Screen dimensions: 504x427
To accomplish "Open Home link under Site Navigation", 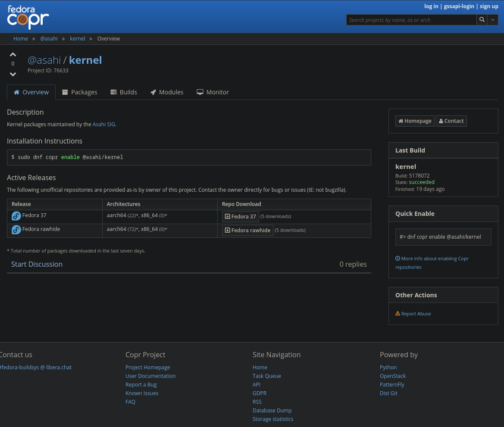I will (260, 367).
